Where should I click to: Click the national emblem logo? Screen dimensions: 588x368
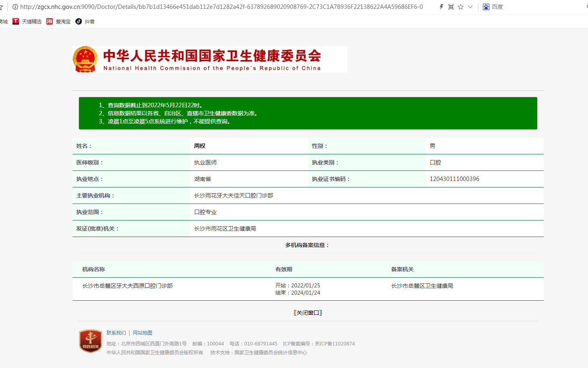85,59
